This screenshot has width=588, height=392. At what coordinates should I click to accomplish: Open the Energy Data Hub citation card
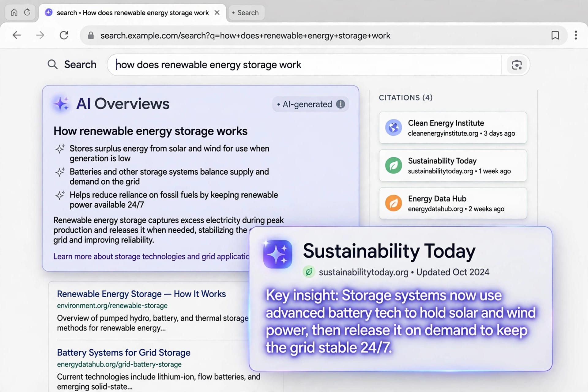tap(453, 203)
